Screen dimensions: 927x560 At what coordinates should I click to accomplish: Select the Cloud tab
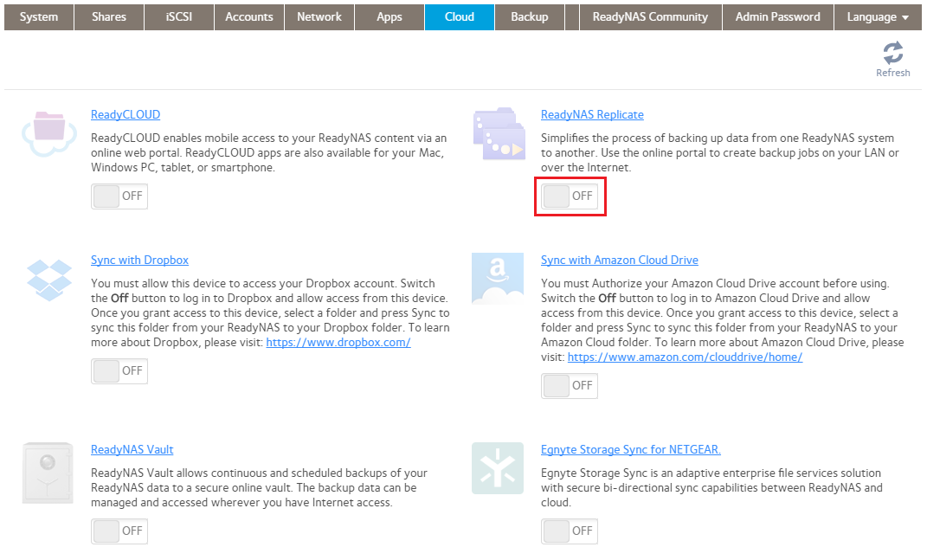[460, 17]
